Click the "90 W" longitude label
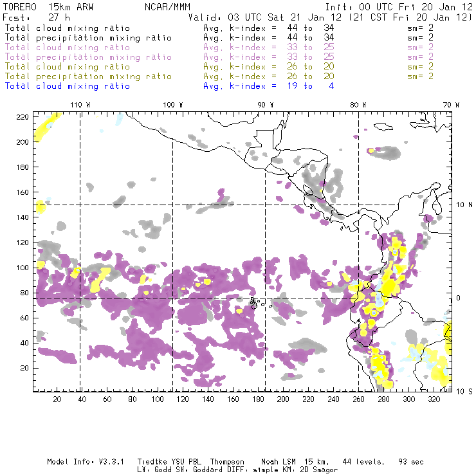The height and width of the screenshot is (476, 476). 265,105
